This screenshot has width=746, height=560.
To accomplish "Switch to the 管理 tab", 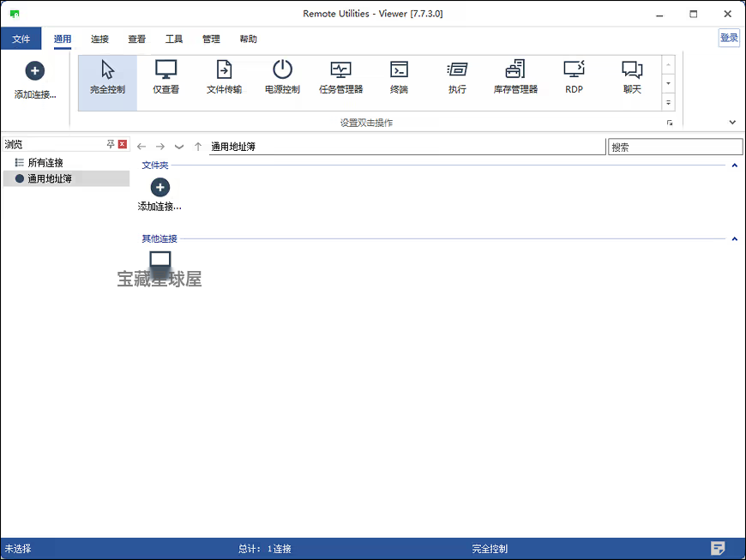I will click(211, 39).
